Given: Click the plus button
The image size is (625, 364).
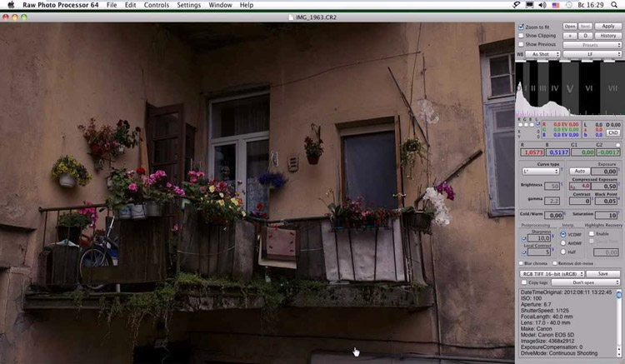Looking at the screenshot, I should pyautogui.click(x=570, y=36).
